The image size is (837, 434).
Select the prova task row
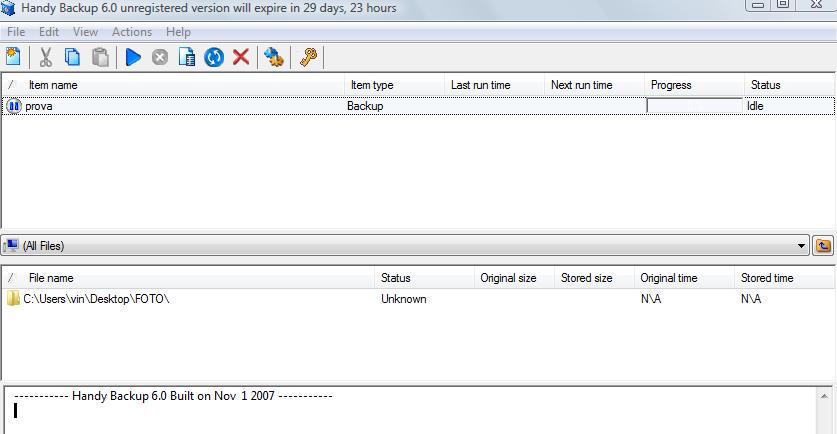point(418,106)
